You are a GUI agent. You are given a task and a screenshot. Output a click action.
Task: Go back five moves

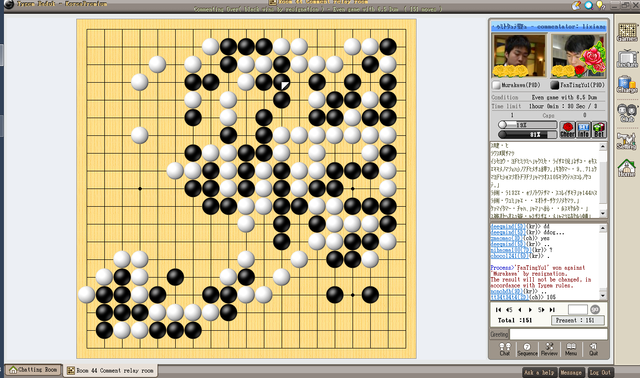click(x=509, y=310)
